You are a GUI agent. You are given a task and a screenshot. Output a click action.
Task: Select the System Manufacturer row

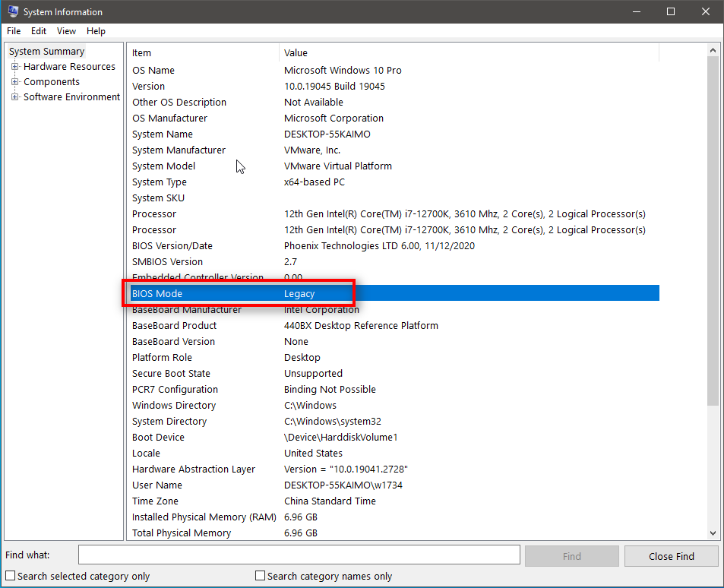pos(394,150)
